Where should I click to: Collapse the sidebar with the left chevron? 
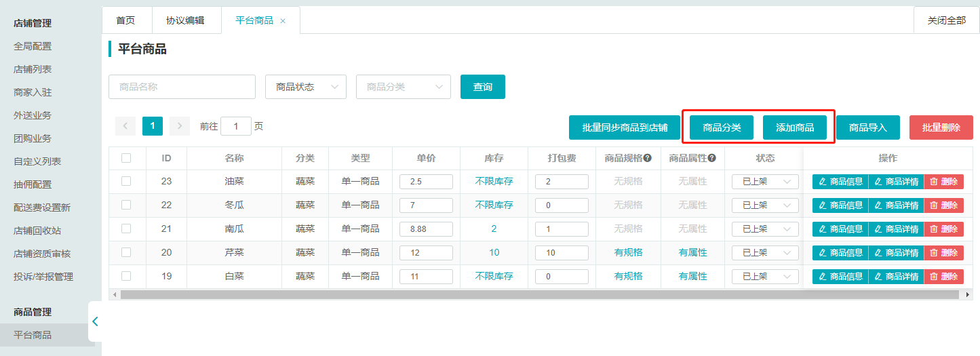click(x=95, y=321)
